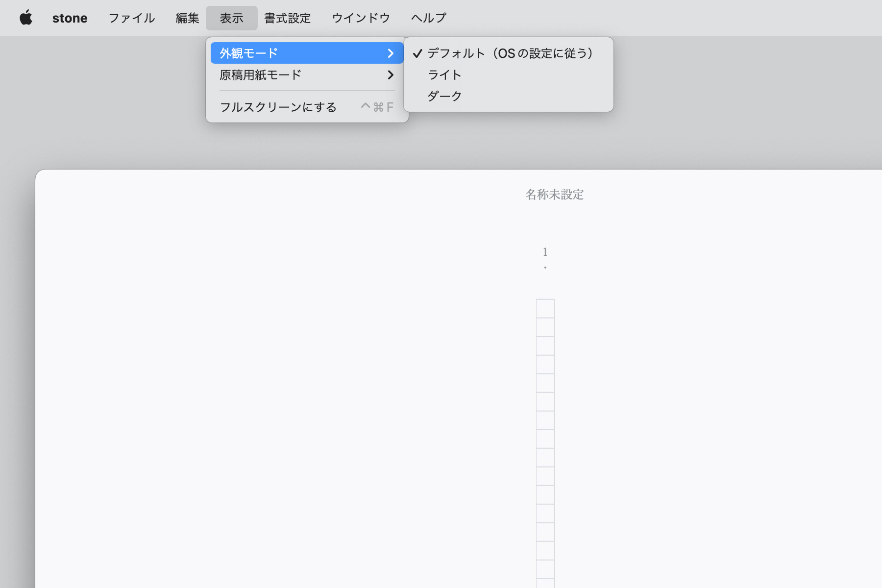The image size is (882, 588).
Task: Open the stone application menu
Action: click(x=70, y=18)
